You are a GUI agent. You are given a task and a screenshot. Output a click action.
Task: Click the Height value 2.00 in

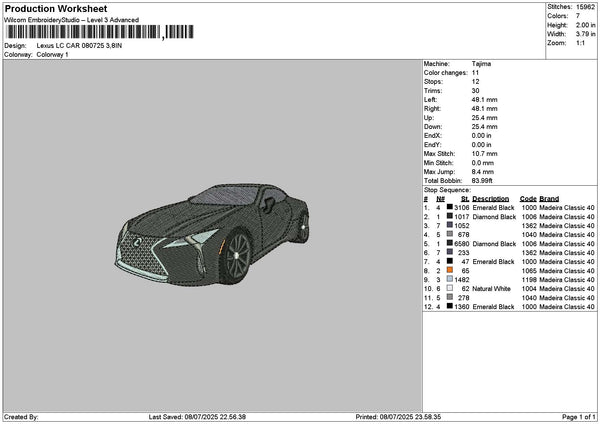pyautogui.click(x=585, y=25)
